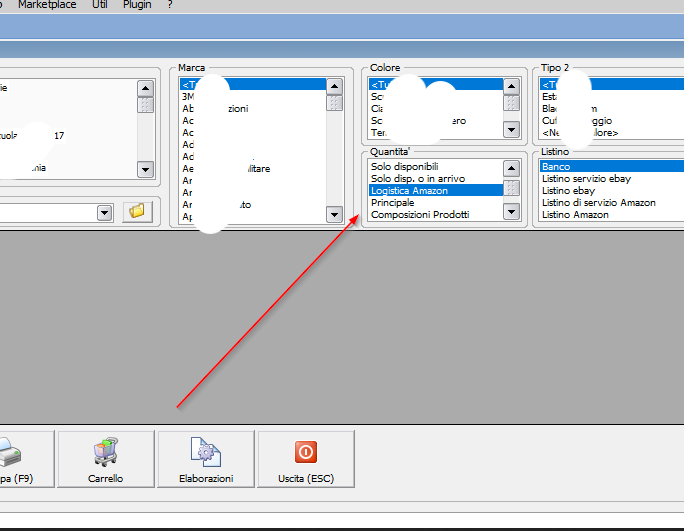This screenshot has width=684, height=531.
Task: Select Logistica Amazon in Quantita' list
Action: [x=435, y=191]
